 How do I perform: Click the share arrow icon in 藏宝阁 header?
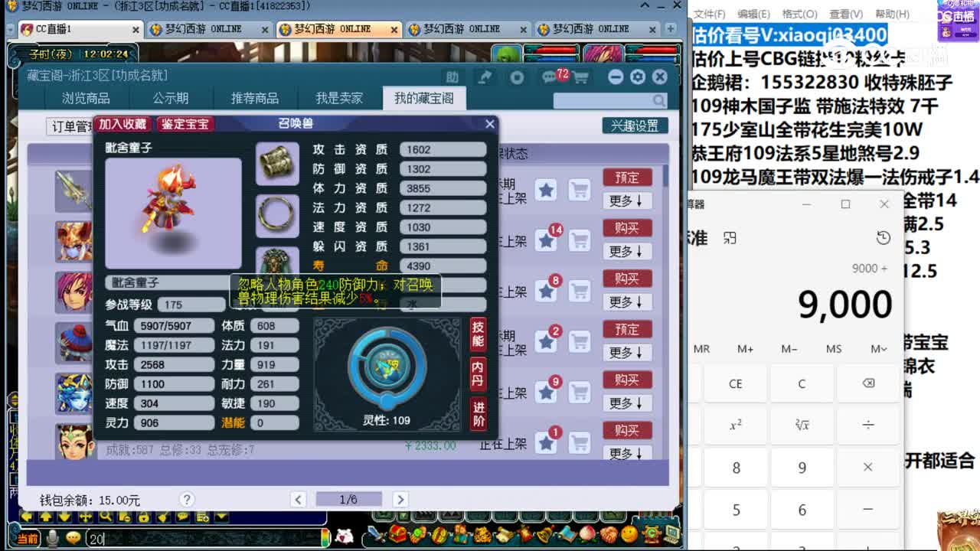click(485, 77)
